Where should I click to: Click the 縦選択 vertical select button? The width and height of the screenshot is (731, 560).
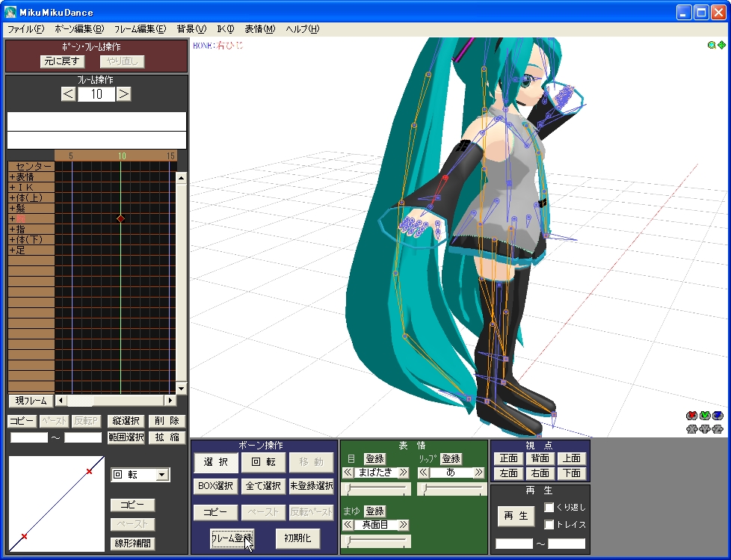(x=126, y=421)
